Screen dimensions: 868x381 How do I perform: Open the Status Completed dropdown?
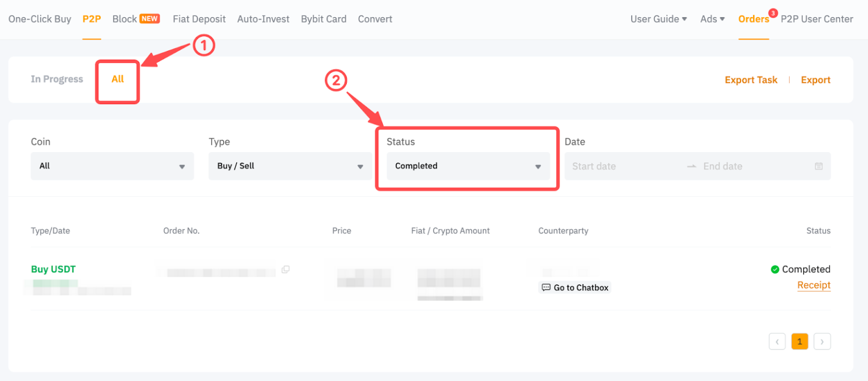pos(467,166)
